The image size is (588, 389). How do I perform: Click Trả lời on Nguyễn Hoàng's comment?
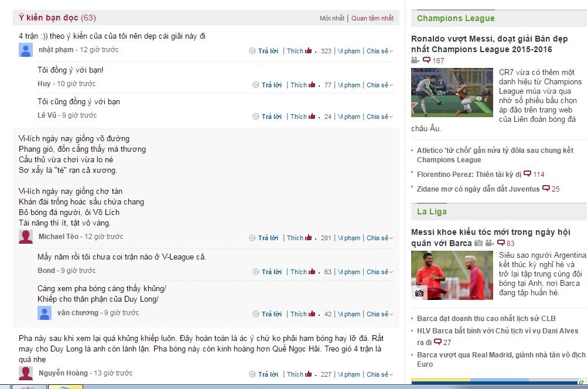[268, 374]
